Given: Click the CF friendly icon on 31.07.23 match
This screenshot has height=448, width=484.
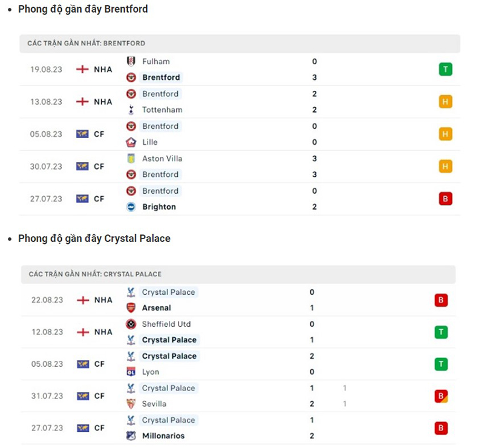Looking at the screenshot, I should (x=83, y=396).
